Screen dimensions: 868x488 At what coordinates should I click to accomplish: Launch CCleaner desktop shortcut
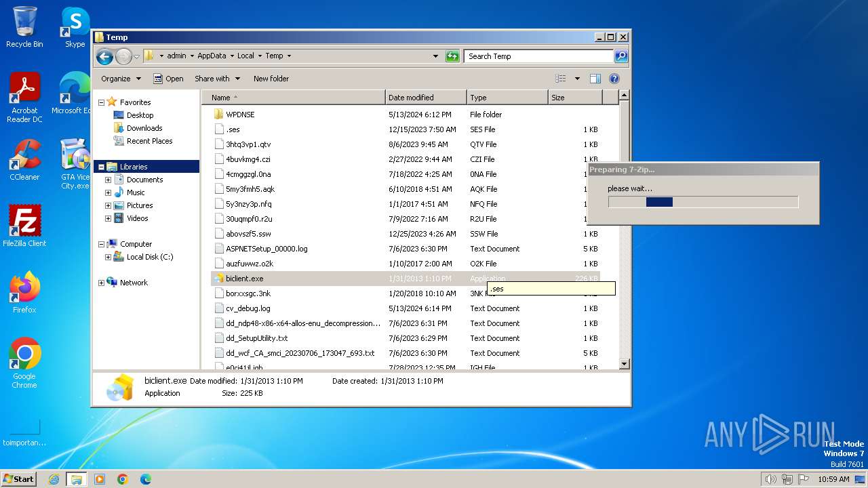pos(24,160)
